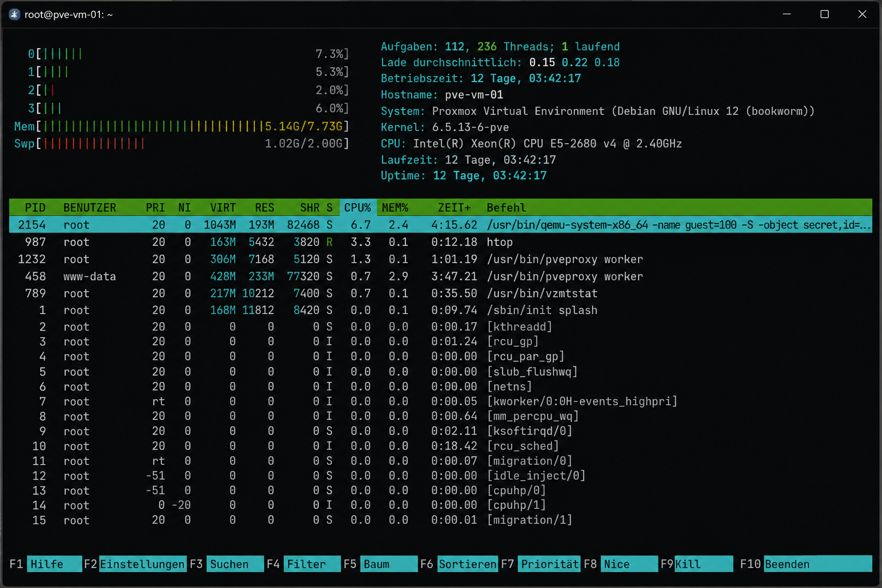Screen dimensions: 882x588
Task: Click the CPU 3 usage meter
Action: 188,108
